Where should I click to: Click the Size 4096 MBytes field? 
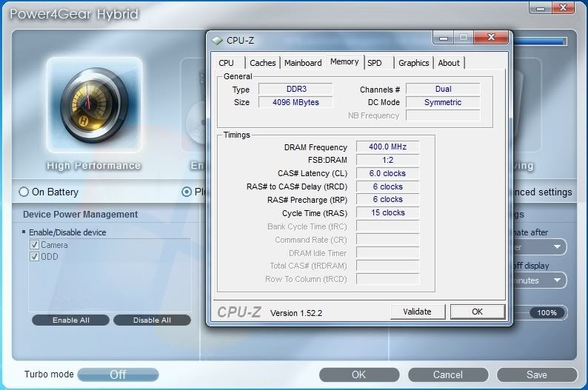click(296, 102)
